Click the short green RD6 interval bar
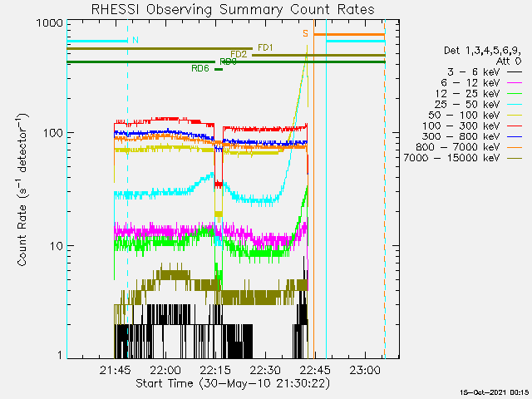The image size is (532, 399). coord(219,69)
